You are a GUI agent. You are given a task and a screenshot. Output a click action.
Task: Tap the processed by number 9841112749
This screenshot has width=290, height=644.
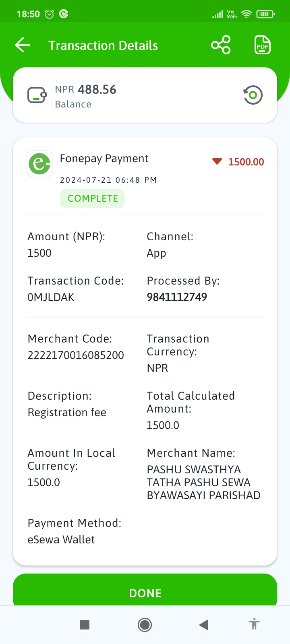point(177,297)
